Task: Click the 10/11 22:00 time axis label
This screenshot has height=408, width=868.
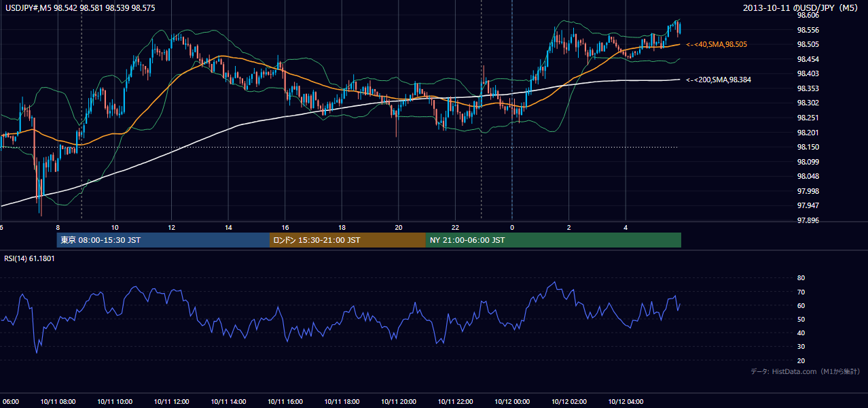Action: pos(455,402)
